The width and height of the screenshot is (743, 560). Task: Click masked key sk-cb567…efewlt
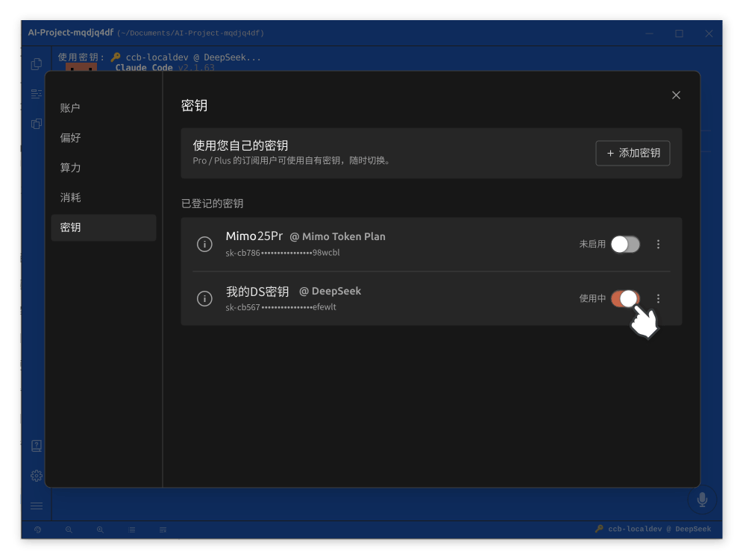[280, 307]
